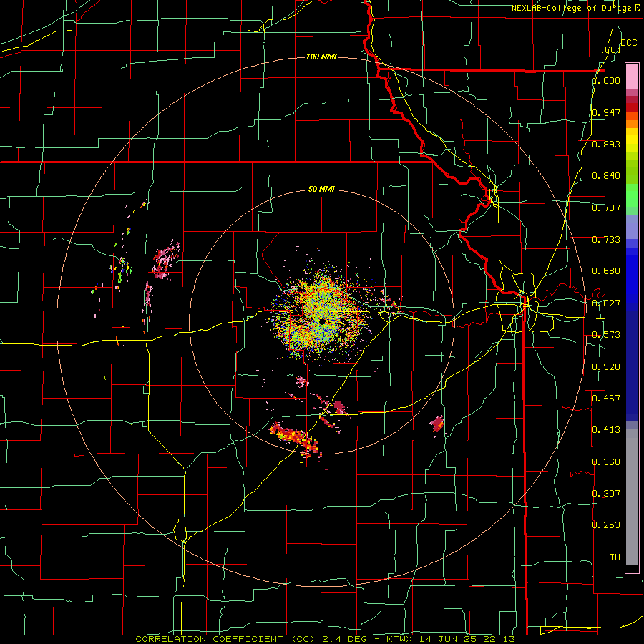
Task: Click the 0.893 scale value
Action: (606, 144)
